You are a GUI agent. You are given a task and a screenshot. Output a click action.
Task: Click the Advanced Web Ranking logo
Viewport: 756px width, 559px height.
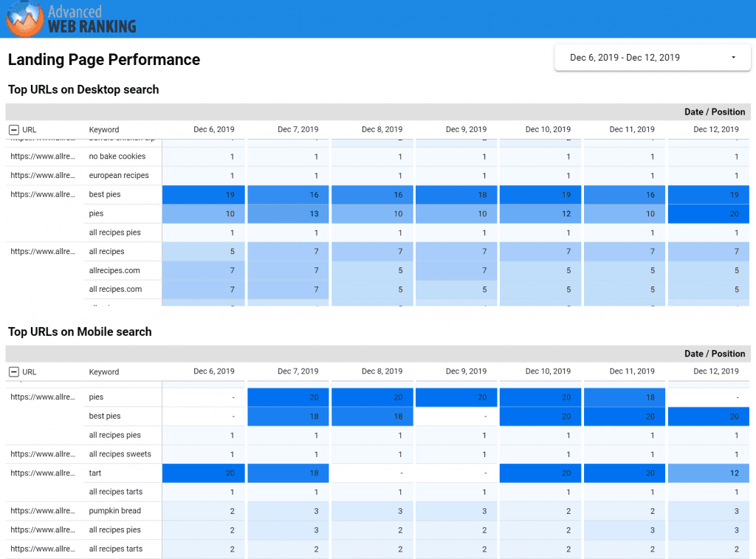point(72,18)
